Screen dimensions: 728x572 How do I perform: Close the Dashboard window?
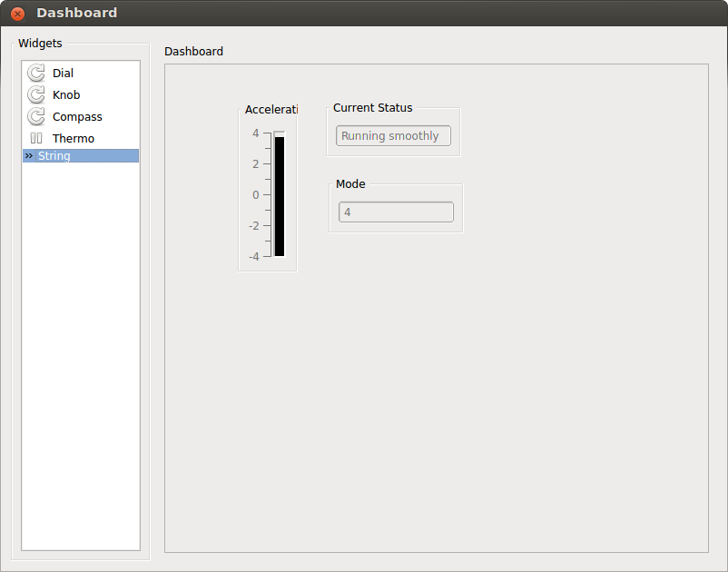pos(17,14)
